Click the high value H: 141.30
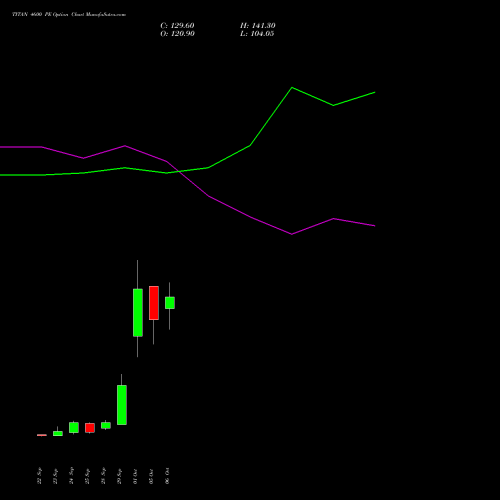500x500 pixels. pos(258,26)
